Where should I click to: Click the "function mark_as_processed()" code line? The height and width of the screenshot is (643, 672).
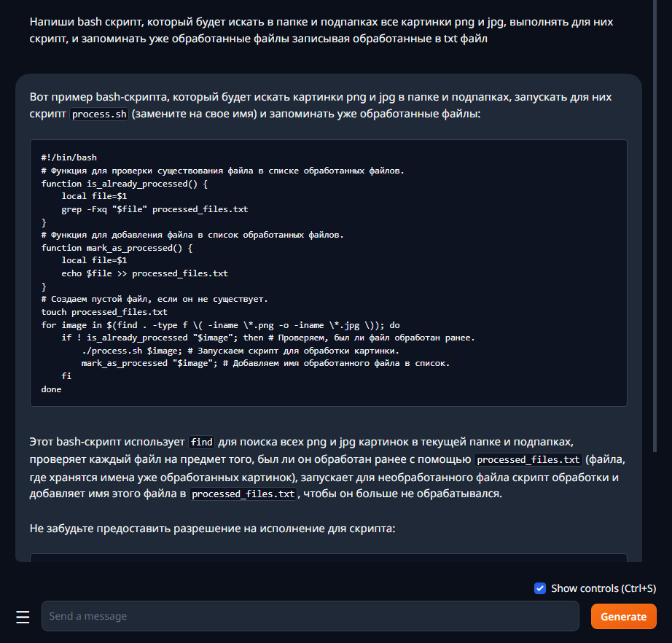117,248
